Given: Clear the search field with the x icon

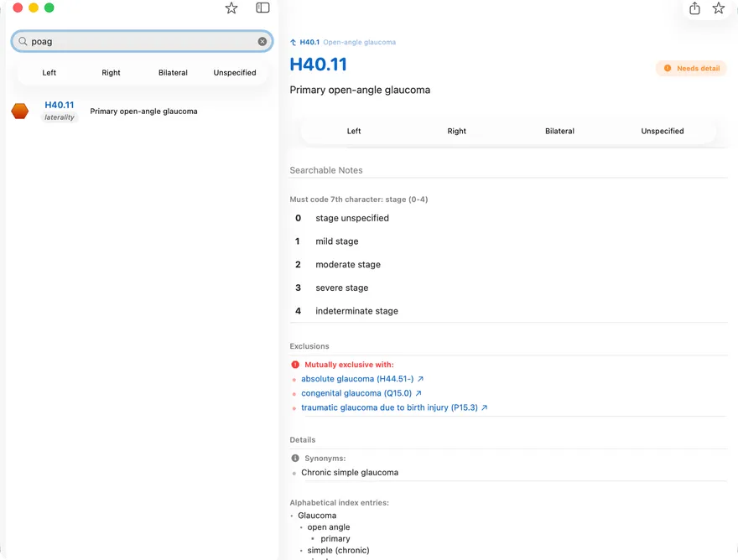Looking at the screenshot, I should click(x=262, y=41).
